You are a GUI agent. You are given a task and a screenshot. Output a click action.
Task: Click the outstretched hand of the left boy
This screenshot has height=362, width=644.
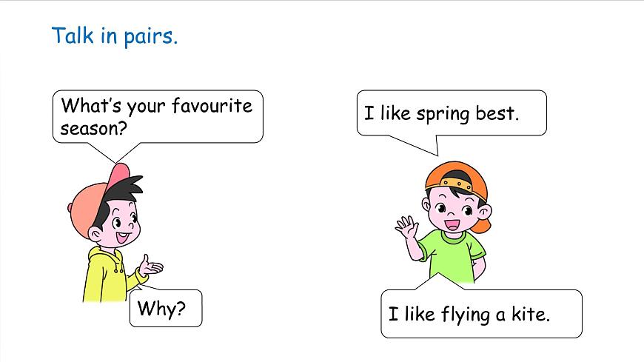coord(150,267)
